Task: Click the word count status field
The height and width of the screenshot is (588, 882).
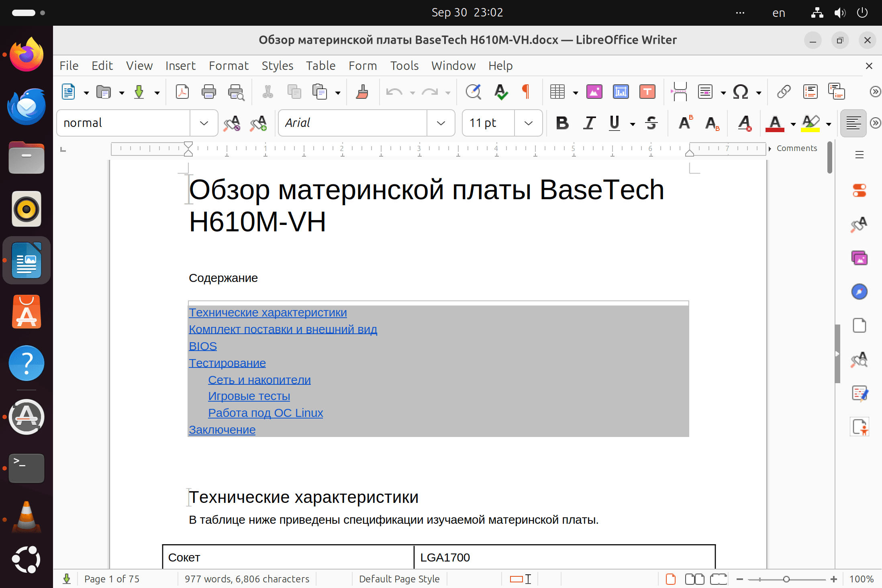Action: pyautogui.click(x=247, y=579)
